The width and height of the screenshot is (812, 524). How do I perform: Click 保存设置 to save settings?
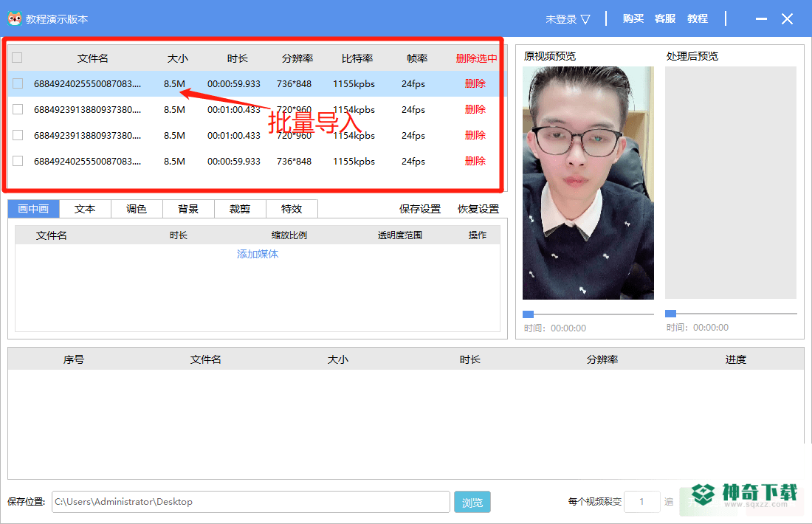(420, 209)
